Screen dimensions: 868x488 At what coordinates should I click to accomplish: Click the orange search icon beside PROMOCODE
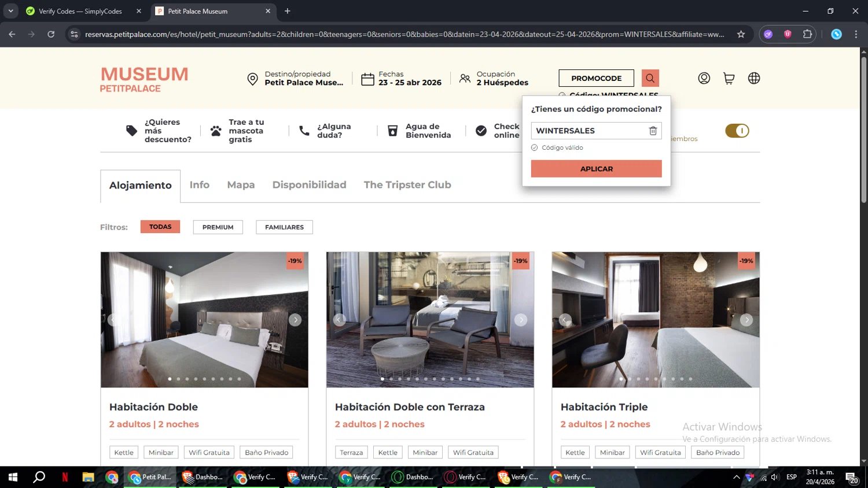click(650, 78)
